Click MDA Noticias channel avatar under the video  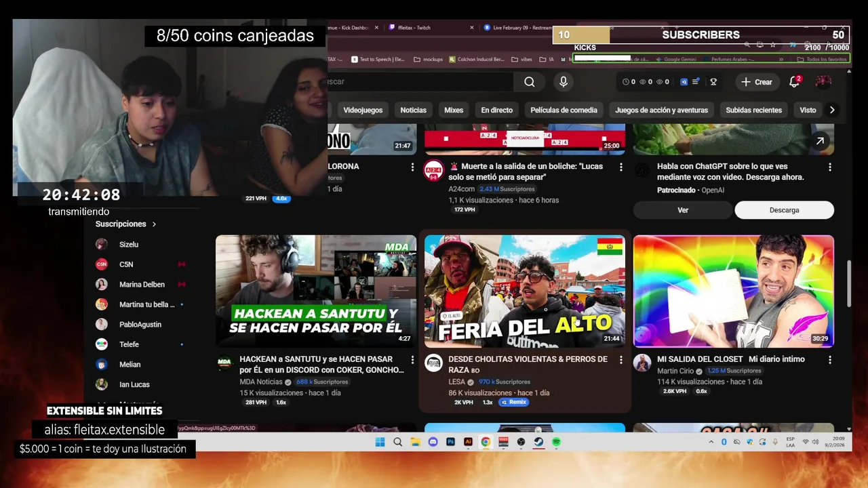[224, 363]
